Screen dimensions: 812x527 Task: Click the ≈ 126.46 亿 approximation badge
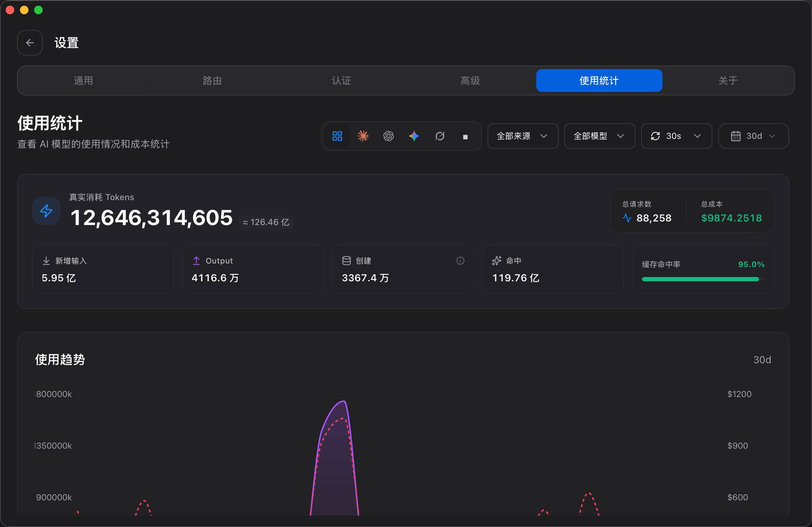(x=266, y=222)
